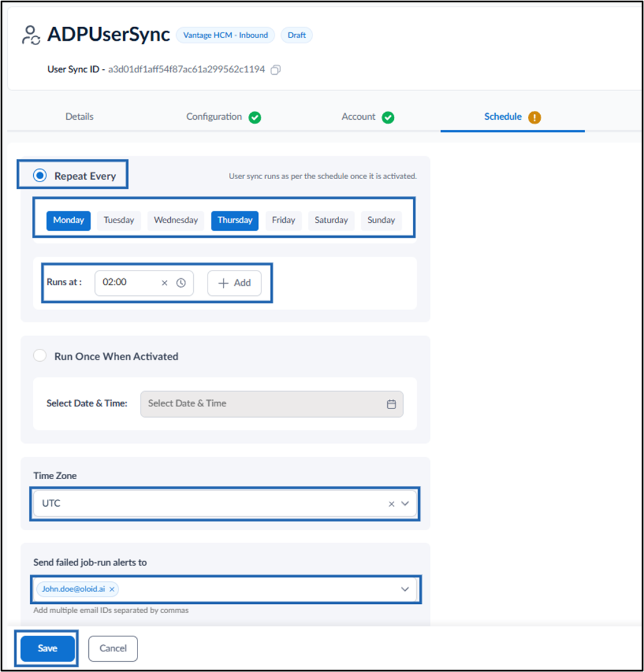Click the 'Send failed job-run alerts to' label
Image resolution: width=644 pixels, height=672 pixels.
[90, 562]
